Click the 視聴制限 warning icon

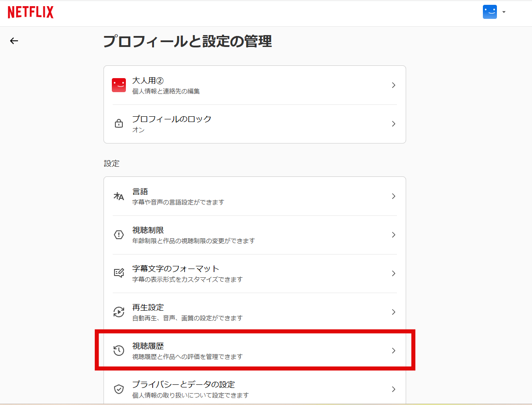click(x=119, y=235)
